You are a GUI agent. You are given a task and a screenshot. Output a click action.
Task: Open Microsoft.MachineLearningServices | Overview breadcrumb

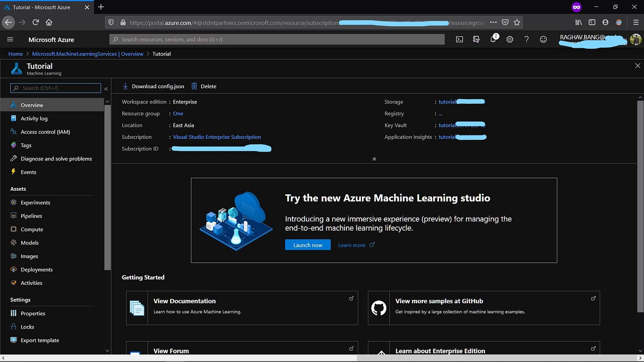[x=88, y=54]
